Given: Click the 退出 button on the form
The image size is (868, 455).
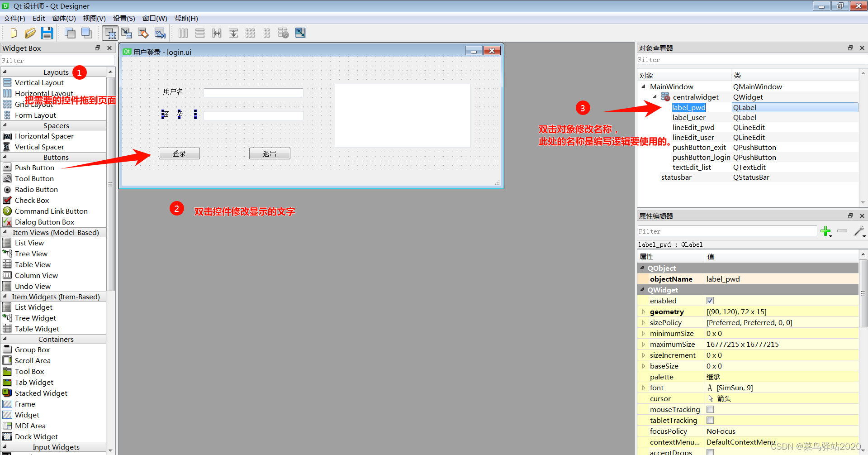Looking at the screenshot, I should 270,153.
